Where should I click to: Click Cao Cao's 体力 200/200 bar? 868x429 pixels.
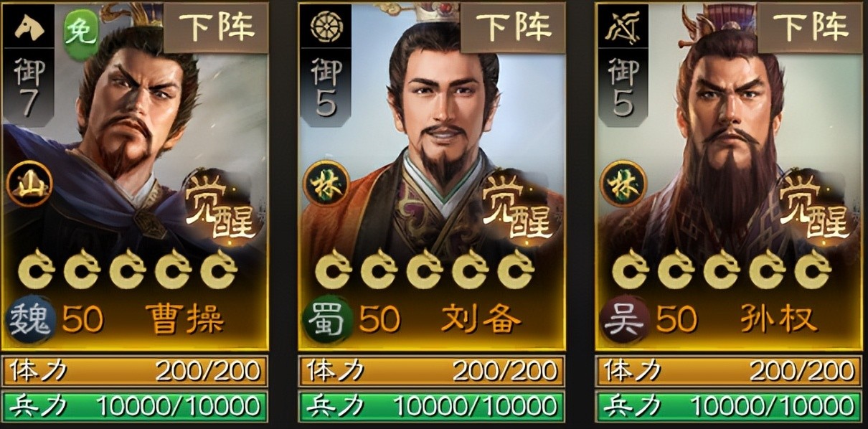135,371
